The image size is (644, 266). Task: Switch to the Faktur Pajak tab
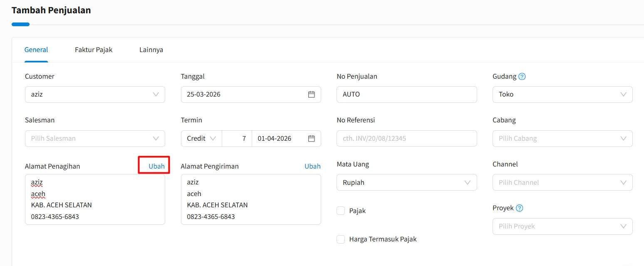point(94,50)
